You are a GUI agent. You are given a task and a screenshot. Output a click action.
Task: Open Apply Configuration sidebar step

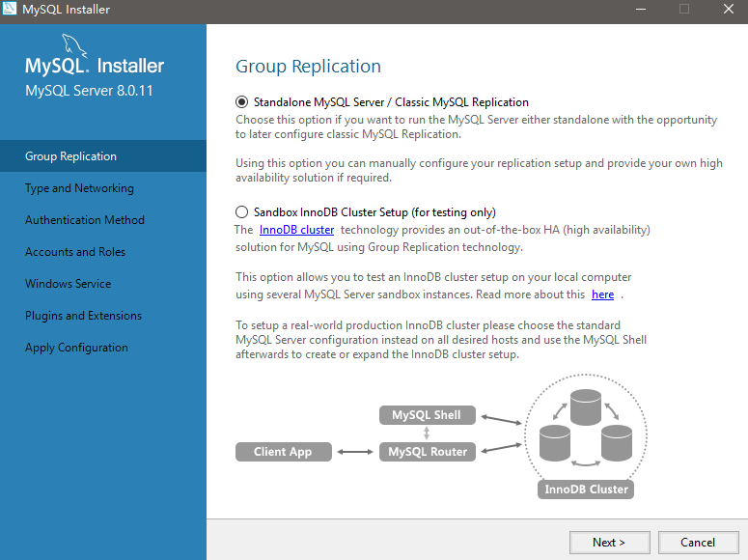(x=103, y=348)
